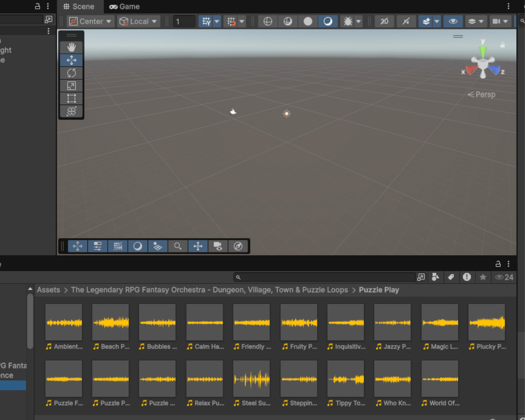Select the Rotate tool
The height and width of the screenshot is (420, 525).
click(x=71, y=73)
